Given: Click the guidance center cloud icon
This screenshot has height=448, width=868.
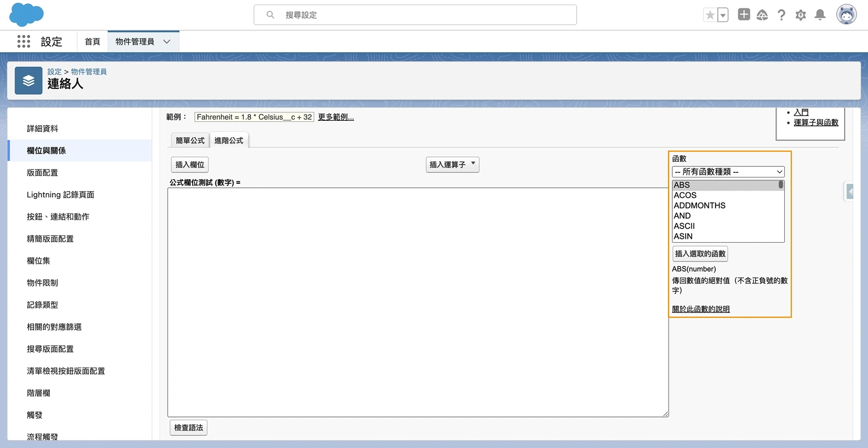Looking at the screenshot, I should pyautogui.click(x=762, y=15).
